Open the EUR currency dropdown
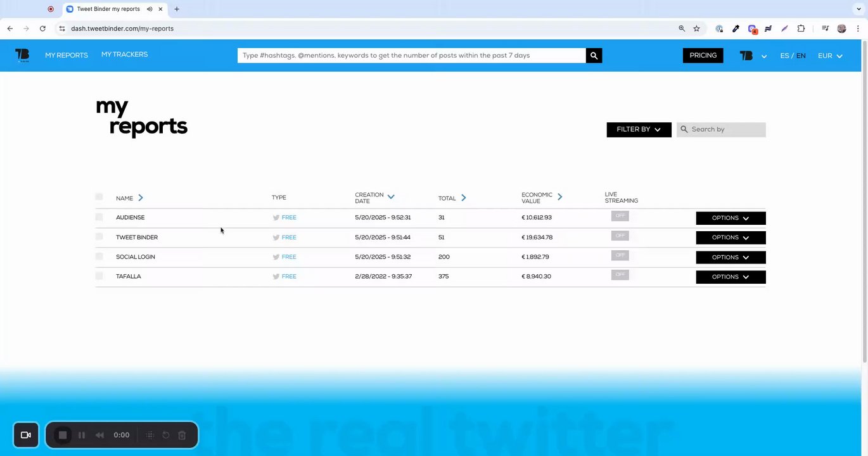The height and width of the screenshot is (456, 868). point(830,56)
